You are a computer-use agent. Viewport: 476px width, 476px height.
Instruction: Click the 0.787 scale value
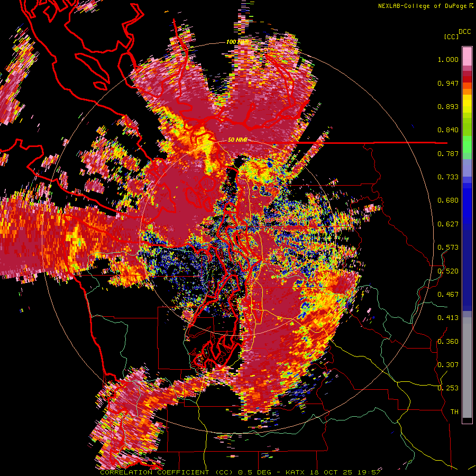tap(448, 153)
